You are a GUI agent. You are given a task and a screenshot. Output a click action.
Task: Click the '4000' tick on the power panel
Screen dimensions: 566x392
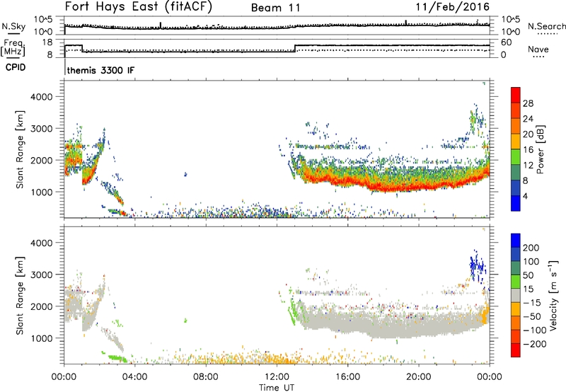pos(41,97)
